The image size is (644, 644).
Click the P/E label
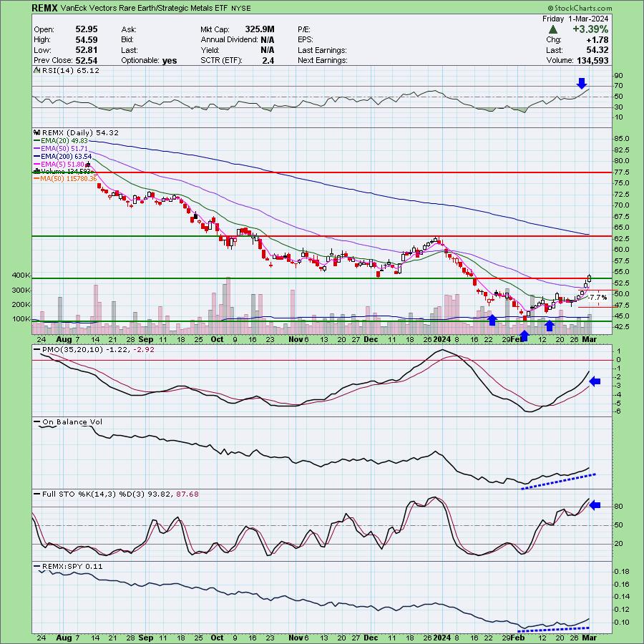[304, 29]
